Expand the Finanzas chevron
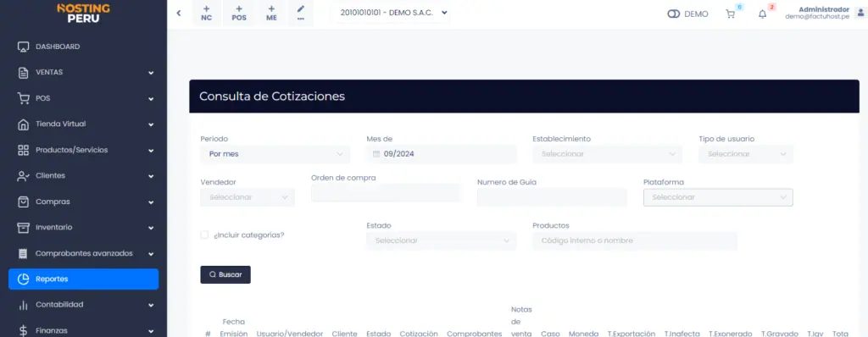Image resolution: width=868 pixels, height=337 pixels. 151,331
